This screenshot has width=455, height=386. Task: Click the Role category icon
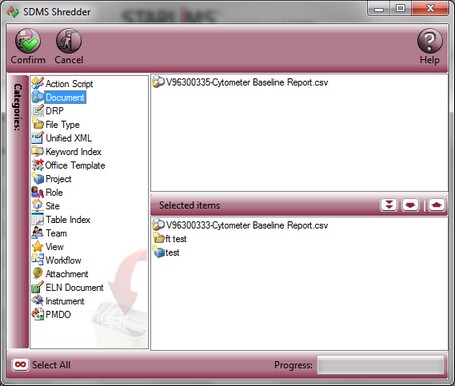coord(38,192)
